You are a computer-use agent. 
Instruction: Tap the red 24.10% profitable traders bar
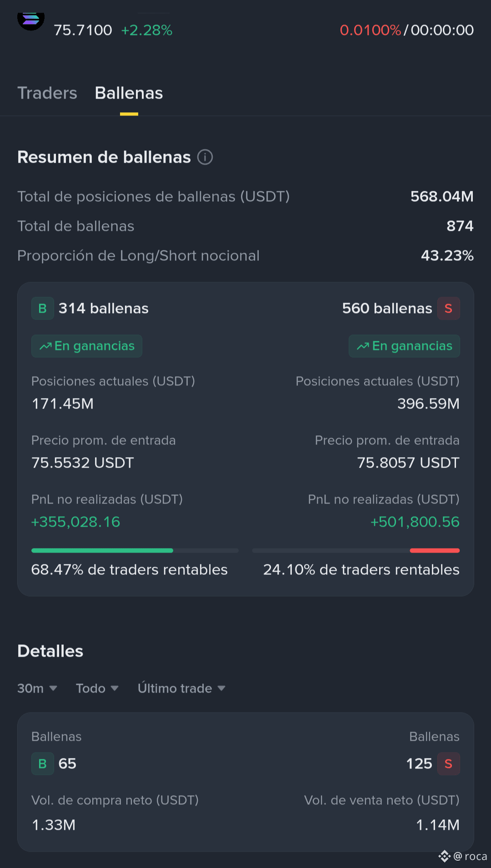(435, 551)
